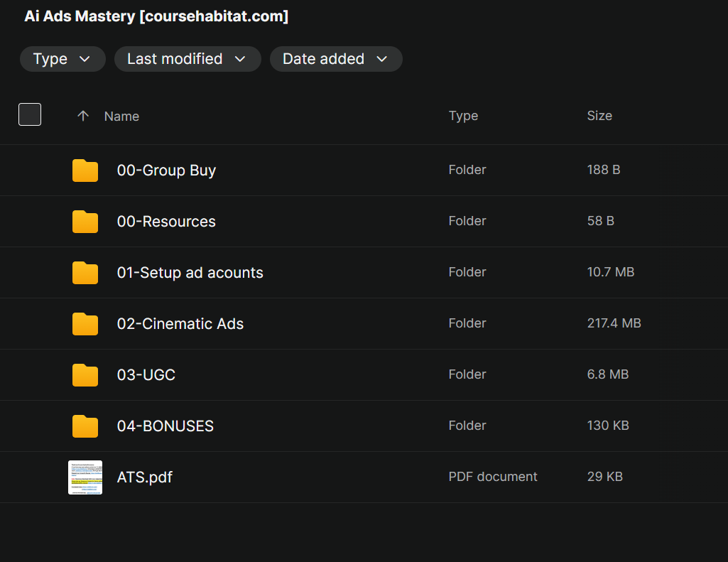728x562 pixels.
Task: Click the Ai Ads Mastery folder title
Action: pyautogui.click(x=156, y=16)
